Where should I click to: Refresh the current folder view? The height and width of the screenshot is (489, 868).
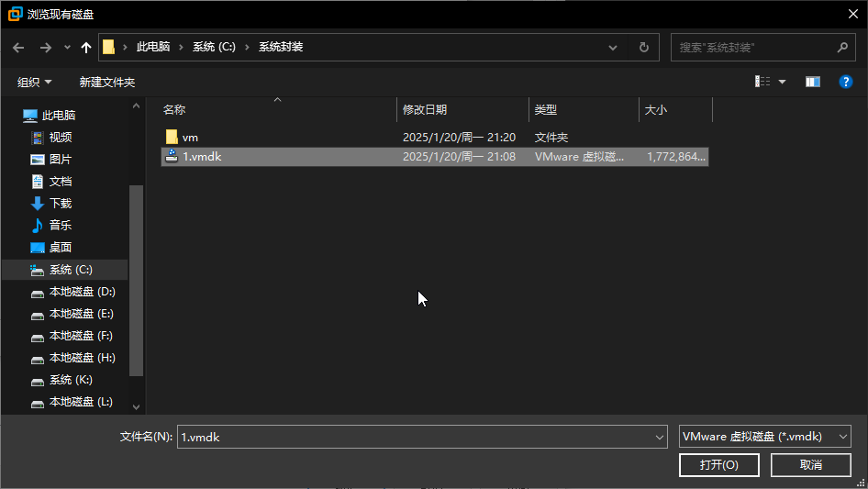(x=643, y=48)
